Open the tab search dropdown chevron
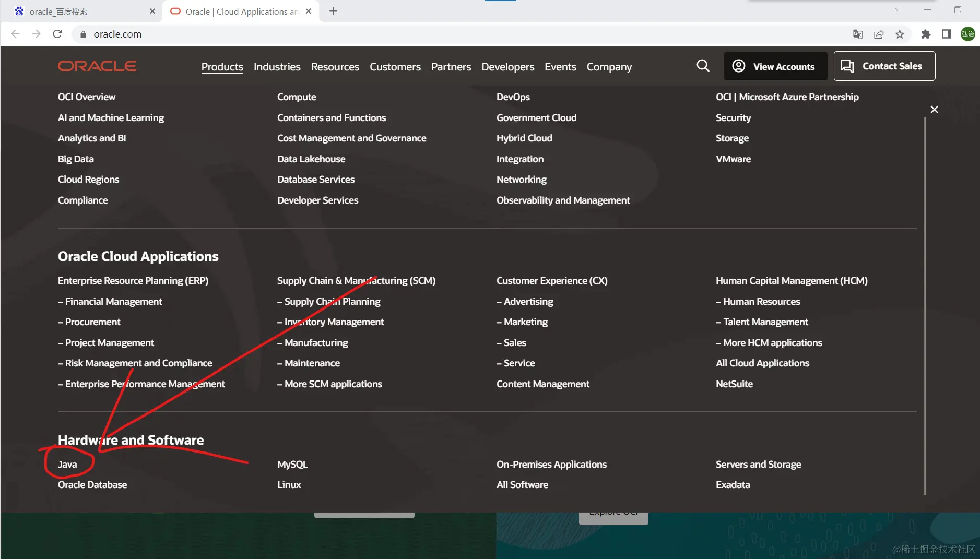980x559 pixels. pos(898,10)
